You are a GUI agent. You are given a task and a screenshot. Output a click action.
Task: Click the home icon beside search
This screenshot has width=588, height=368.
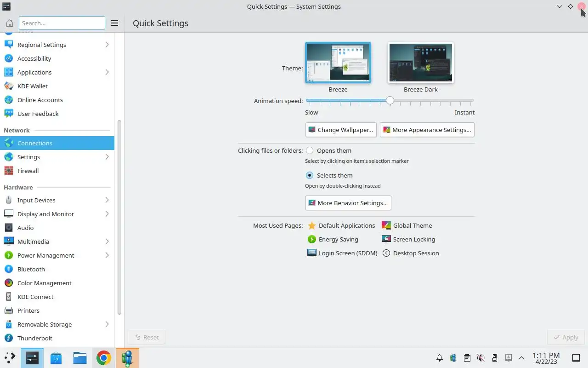9,23
